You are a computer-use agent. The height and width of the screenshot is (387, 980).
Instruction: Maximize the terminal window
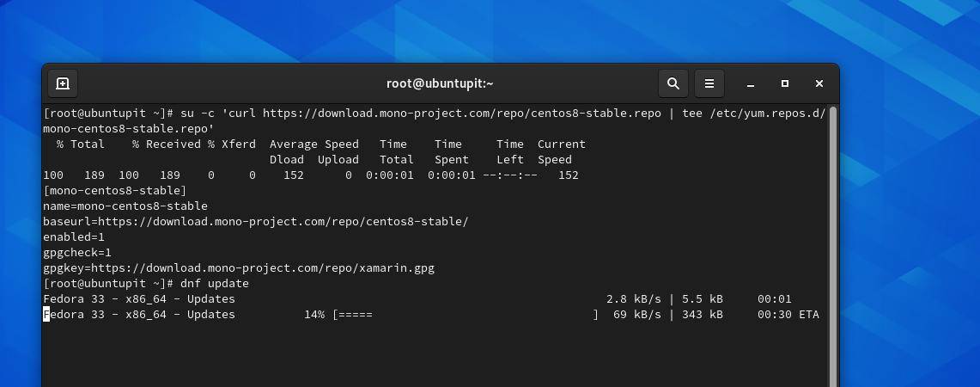785,83
